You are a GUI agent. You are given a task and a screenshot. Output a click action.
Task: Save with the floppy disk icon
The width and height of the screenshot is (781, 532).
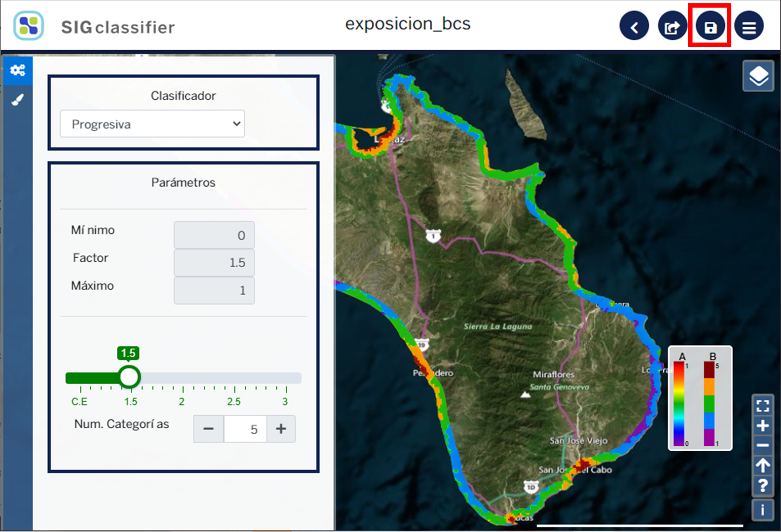point(710,26)
